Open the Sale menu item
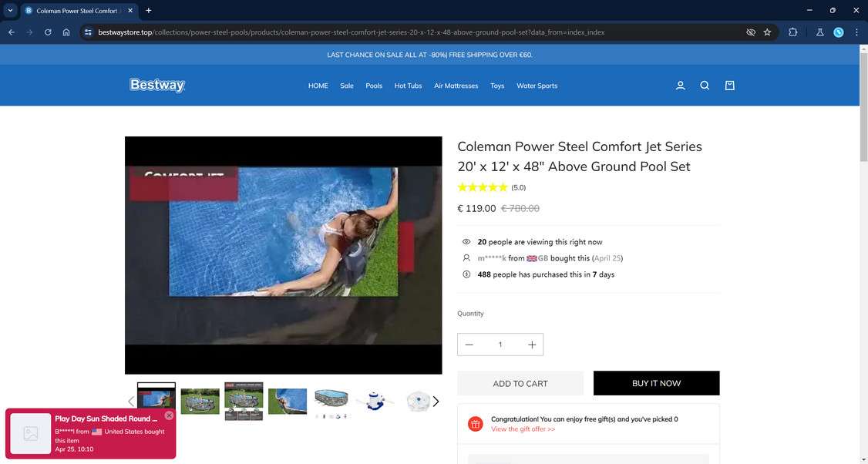 (347, 86)
